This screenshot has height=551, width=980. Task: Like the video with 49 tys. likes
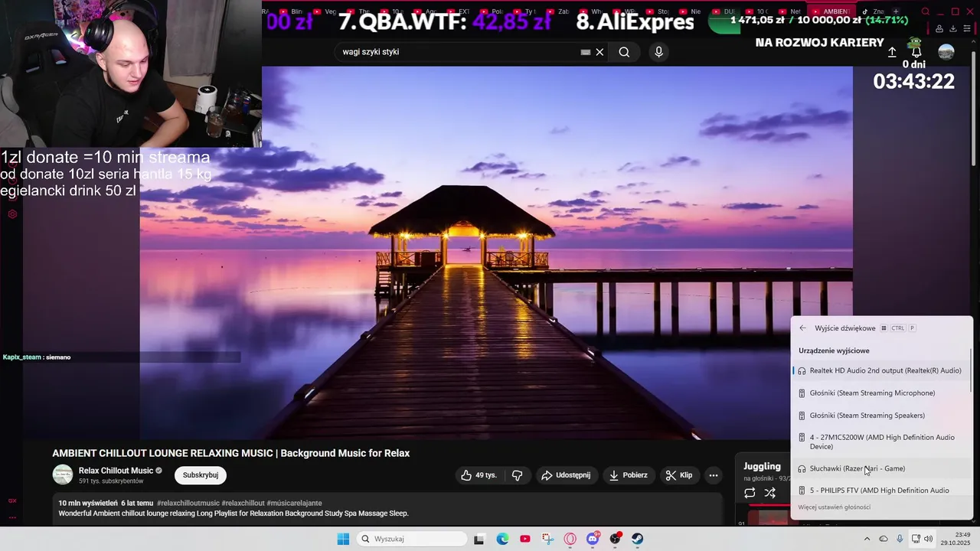(x=479, y=475)
